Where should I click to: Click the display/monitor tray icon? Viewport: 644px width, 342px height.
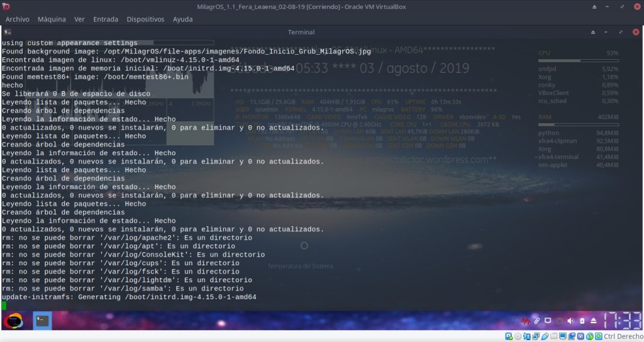pos(548,320)
